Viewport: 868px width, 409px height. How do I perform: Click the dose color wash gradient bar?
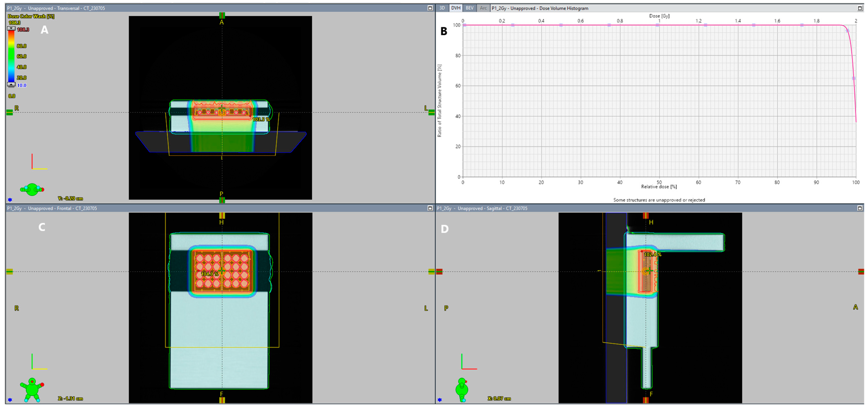tap(11, 56)
